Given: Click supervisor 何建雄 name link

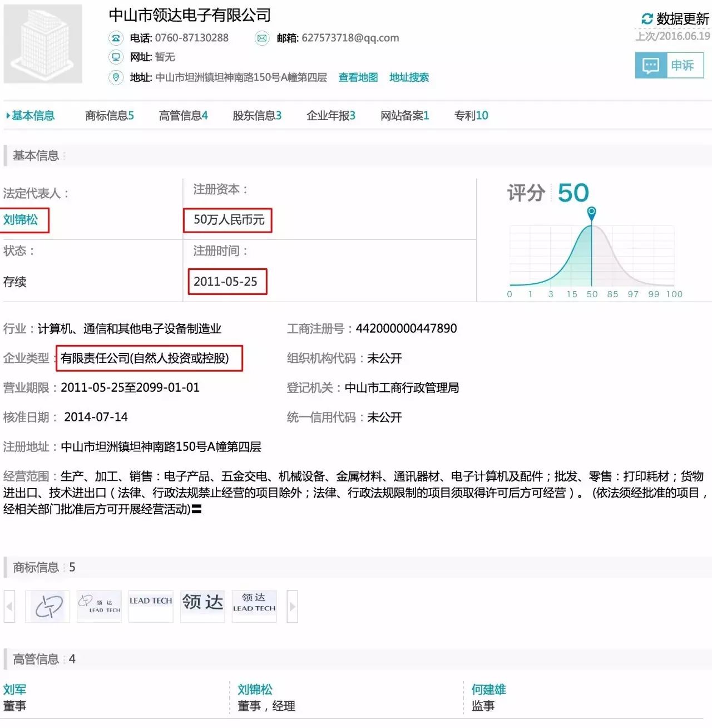Looking at the screenshot, I should pos(488,689).
